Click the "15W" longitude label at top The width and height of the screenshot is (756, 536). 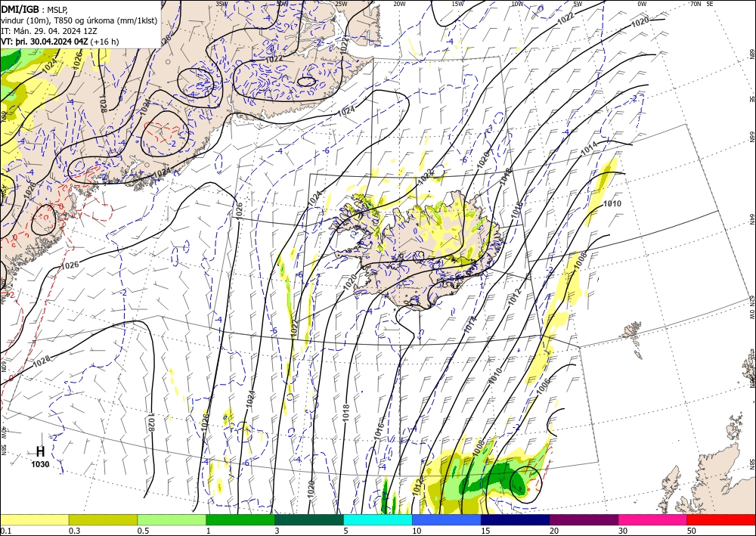point(457,4)
